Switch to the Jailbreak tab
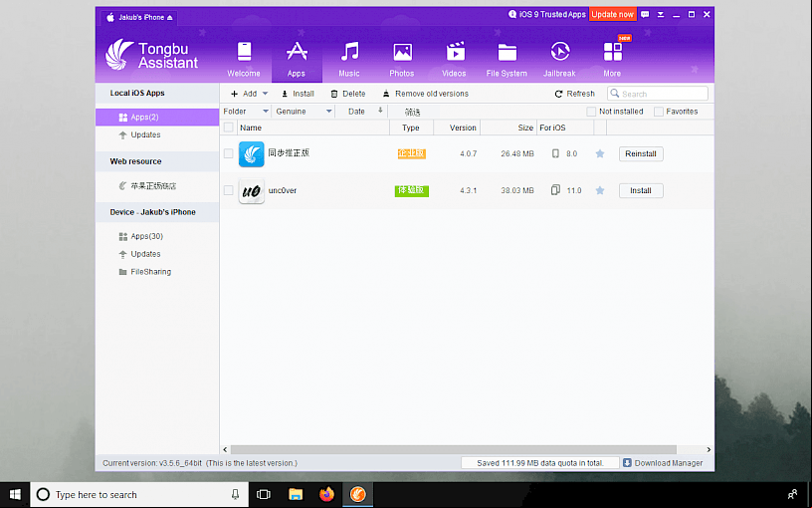 (559, 59)
